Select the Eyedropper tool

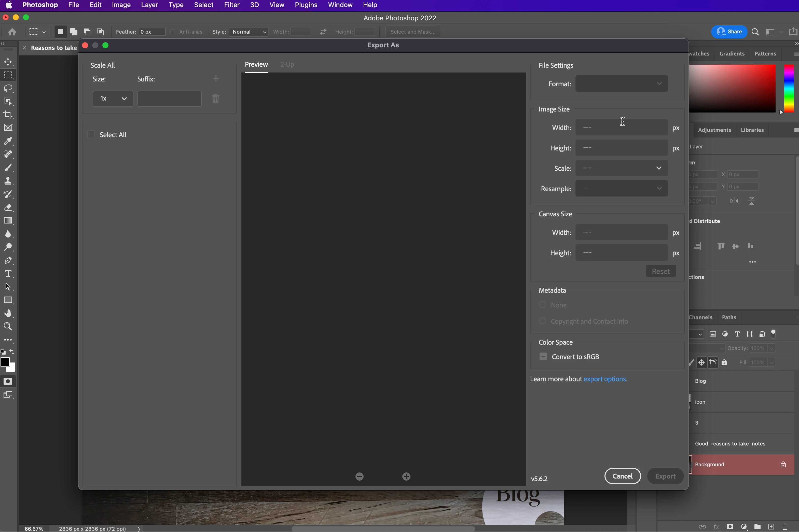(8, 141)
